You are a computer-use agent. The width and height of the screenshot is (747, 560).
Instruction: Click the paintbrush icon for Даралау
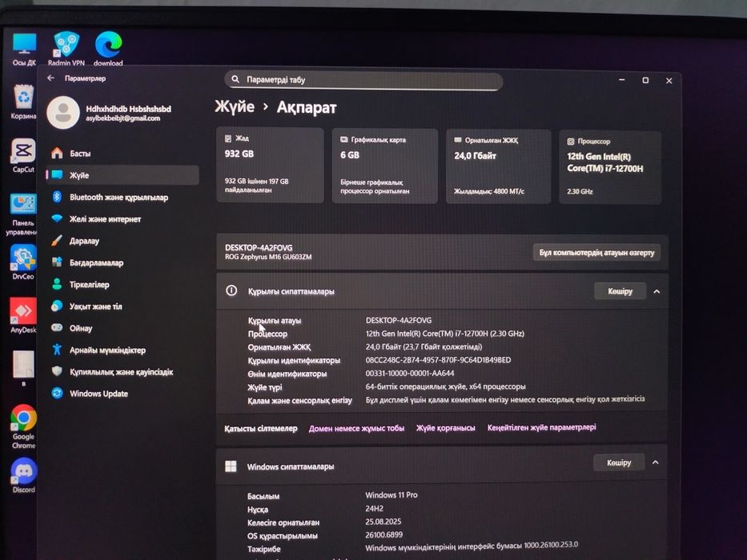[57, 241]
